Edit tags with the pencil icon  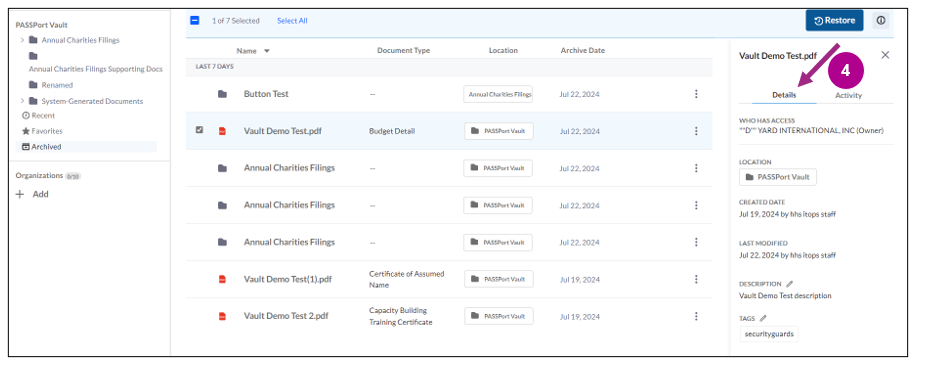tap(763, 318)
